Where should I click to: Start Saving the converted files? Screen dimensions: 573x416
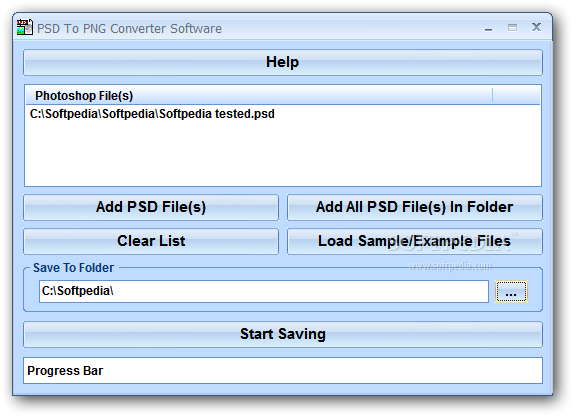pos(283,334)
